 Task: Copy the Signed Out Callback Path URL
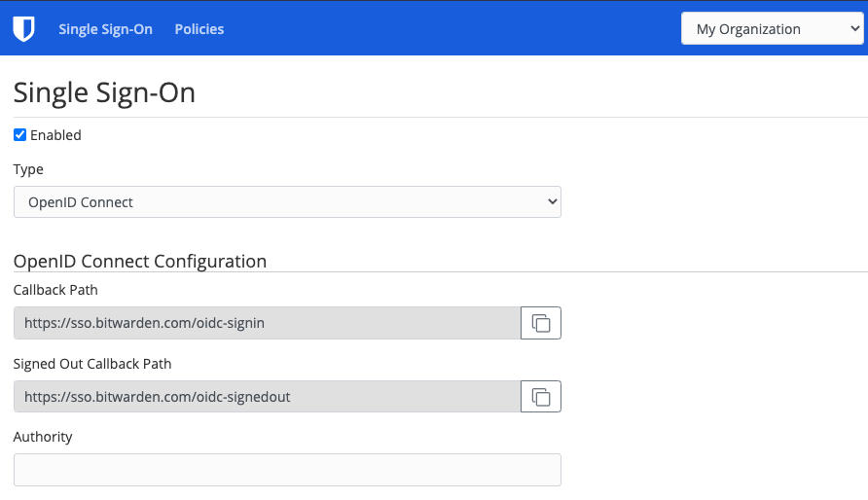coord(541,397)
